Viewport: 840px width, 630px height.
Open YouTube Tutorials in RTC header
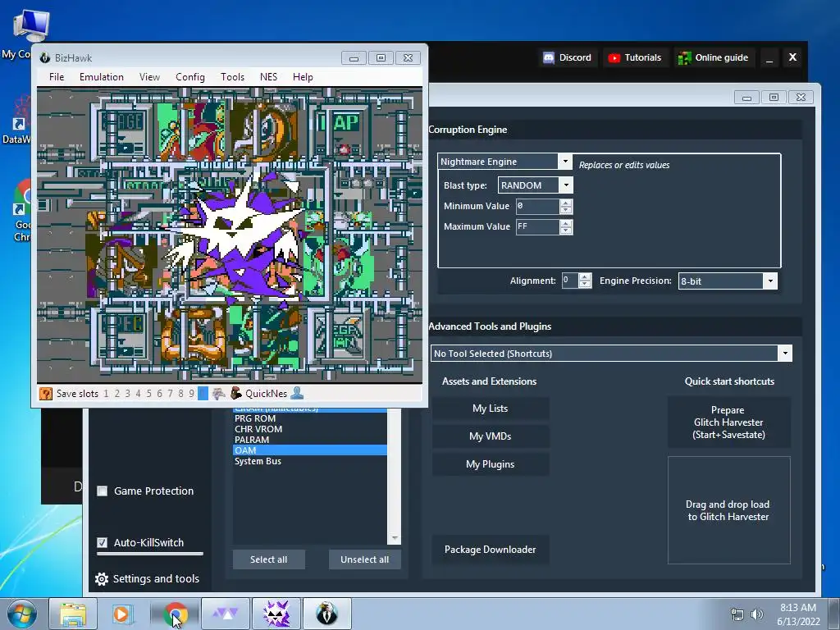[x=635, y=58]
